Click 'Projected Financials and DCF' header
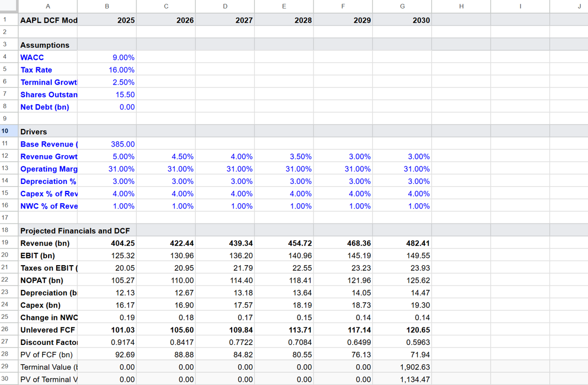This screenshot has height=385, width=588. click(x=75, y=230)
